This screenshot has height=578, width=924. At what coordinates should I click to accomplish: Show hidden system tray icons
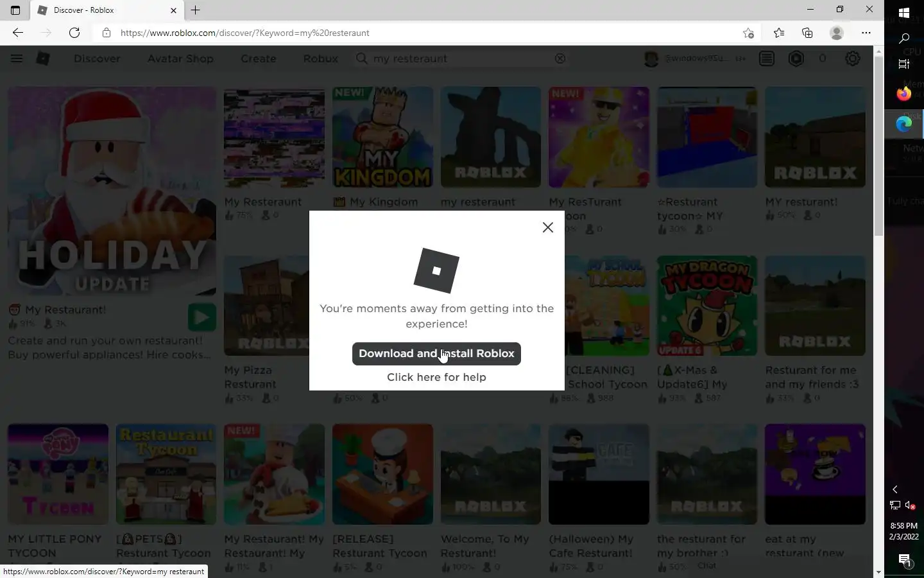(x=895, y=489)
